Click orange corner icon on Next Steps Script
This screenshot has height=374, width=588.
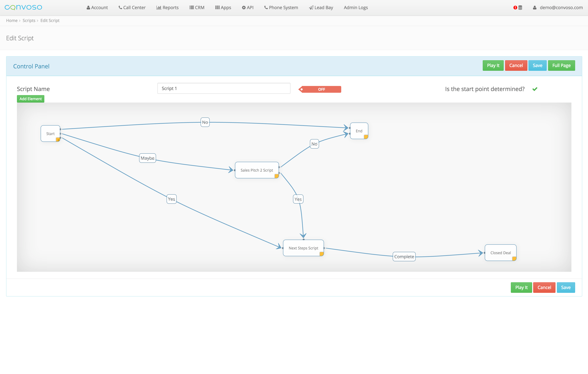(322, 254)
